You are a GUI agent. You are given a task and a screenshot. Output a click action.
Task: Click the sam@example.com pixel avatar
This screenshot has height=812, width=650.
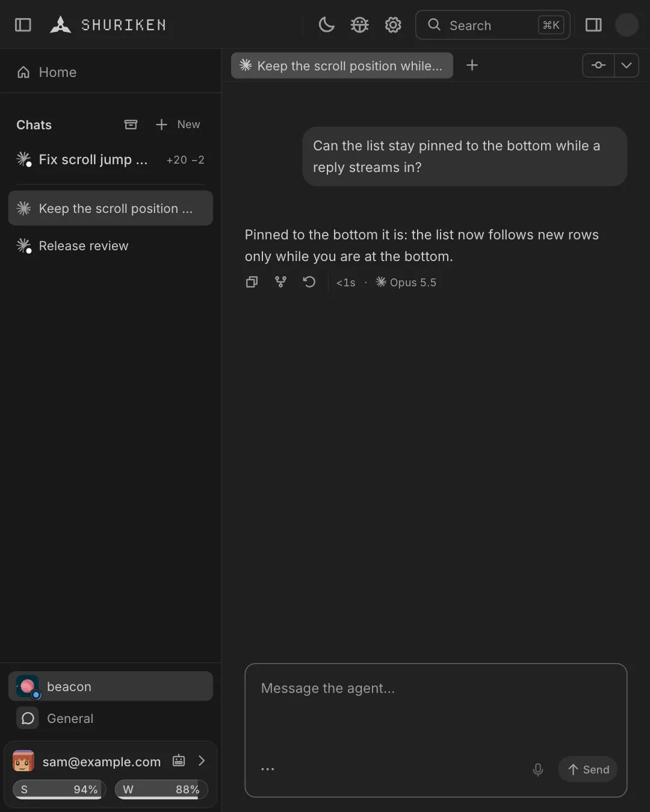point(23,761)
